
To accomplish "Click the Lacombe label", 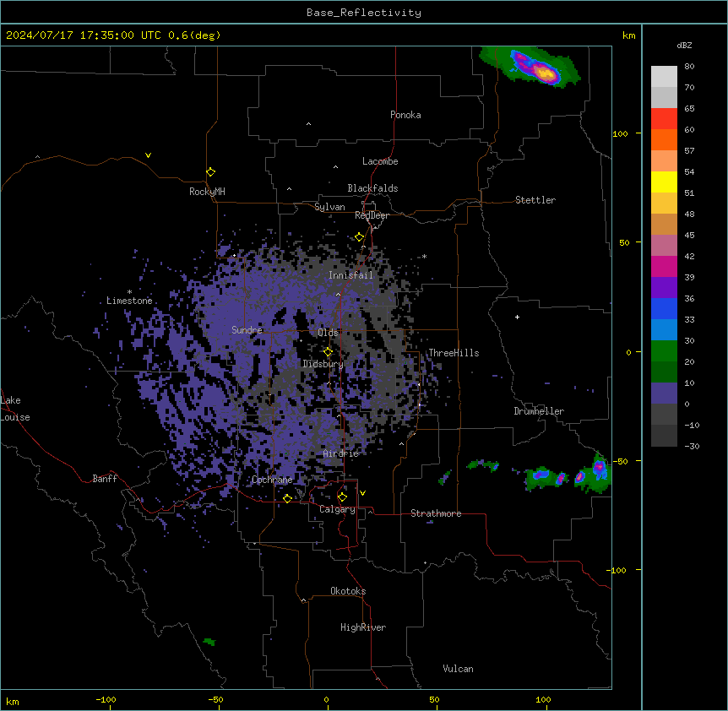I will pos(380,161).
